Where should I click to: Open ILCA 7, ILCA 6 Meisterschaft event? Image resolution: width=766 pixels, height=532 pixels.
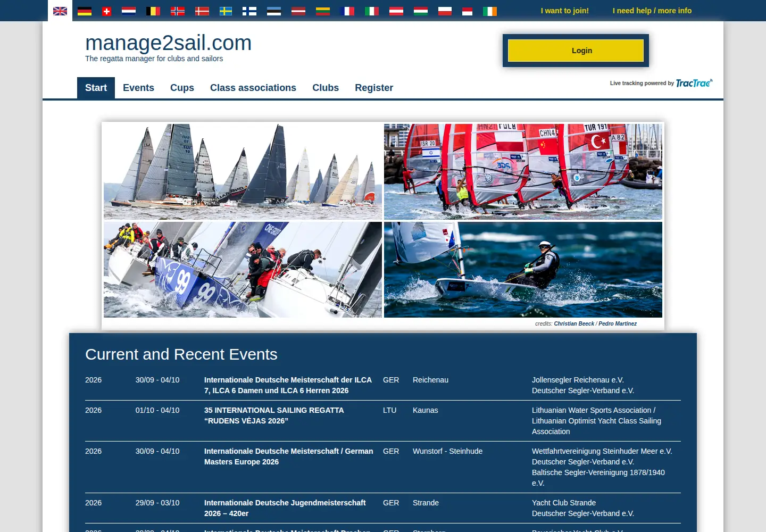[288, 385]
